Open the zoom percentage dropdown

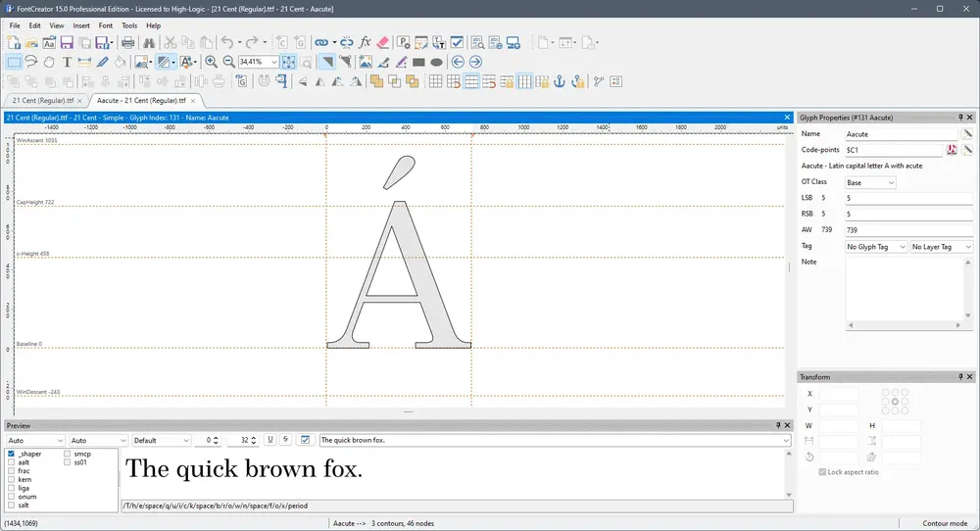point(273,62)
